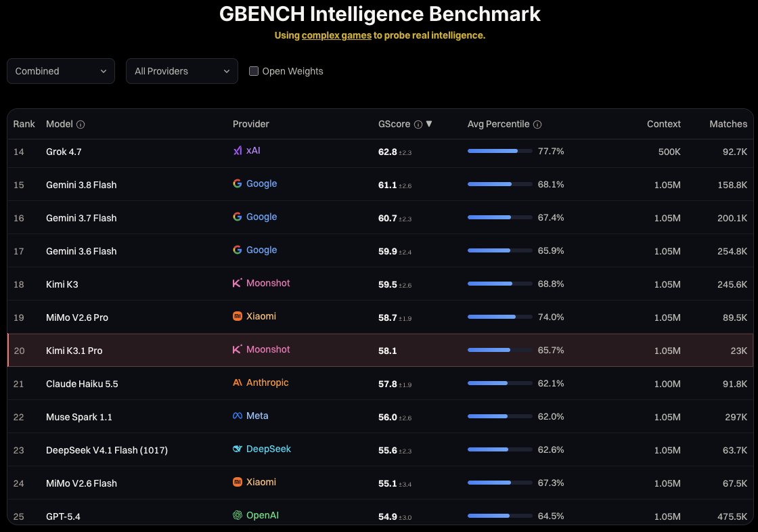Click the Moonshot logo for Kimi K3

click(x=238, y=283)
